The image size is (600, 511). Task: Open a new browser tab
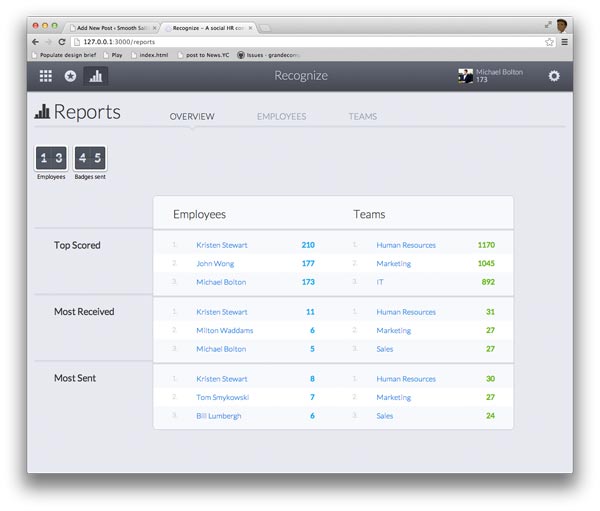265,28
